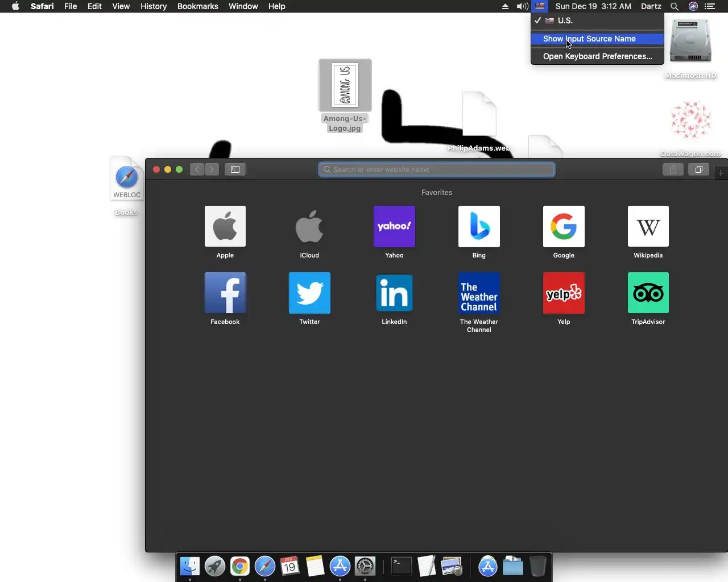Click the flag input menu icon

pos(540,6)
